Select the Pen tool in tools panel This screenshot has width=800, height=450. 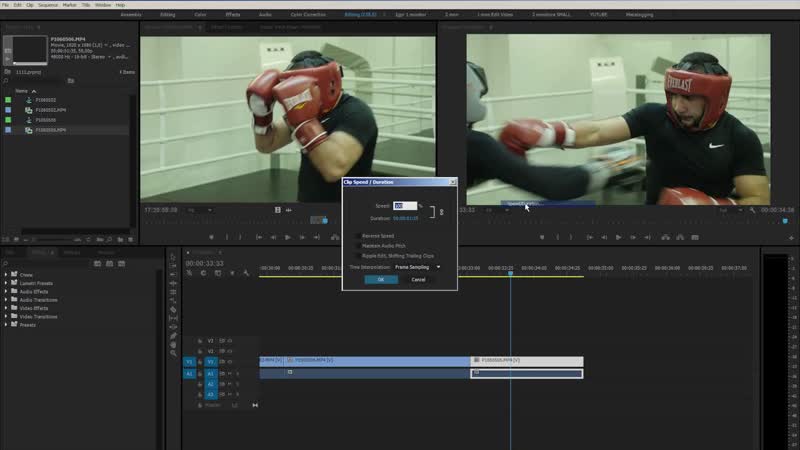click(173, 336)
